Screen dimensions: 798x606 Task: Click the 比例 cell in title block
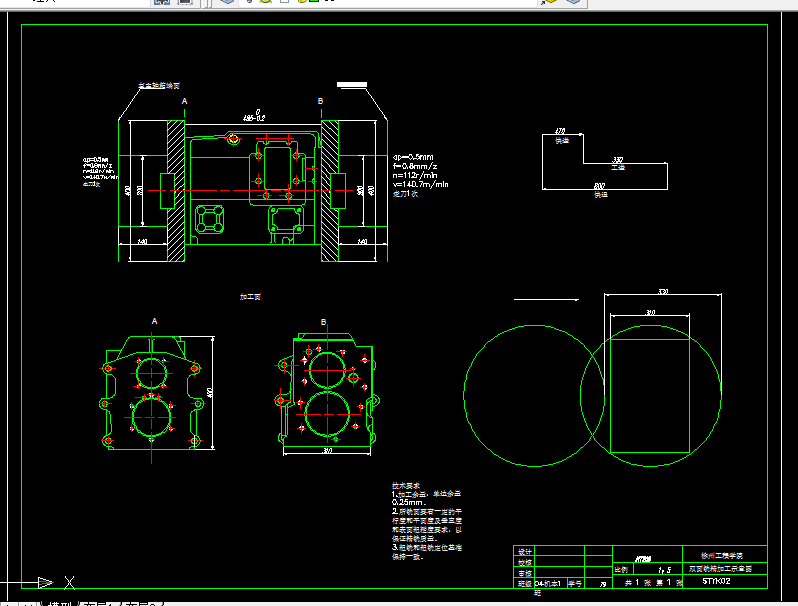coord(621,570)
